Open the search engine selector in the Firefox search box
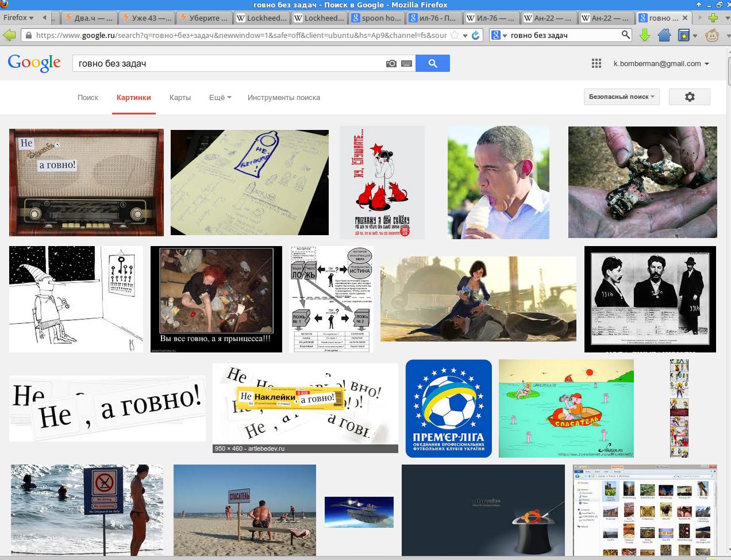 (x=499, y=36)
